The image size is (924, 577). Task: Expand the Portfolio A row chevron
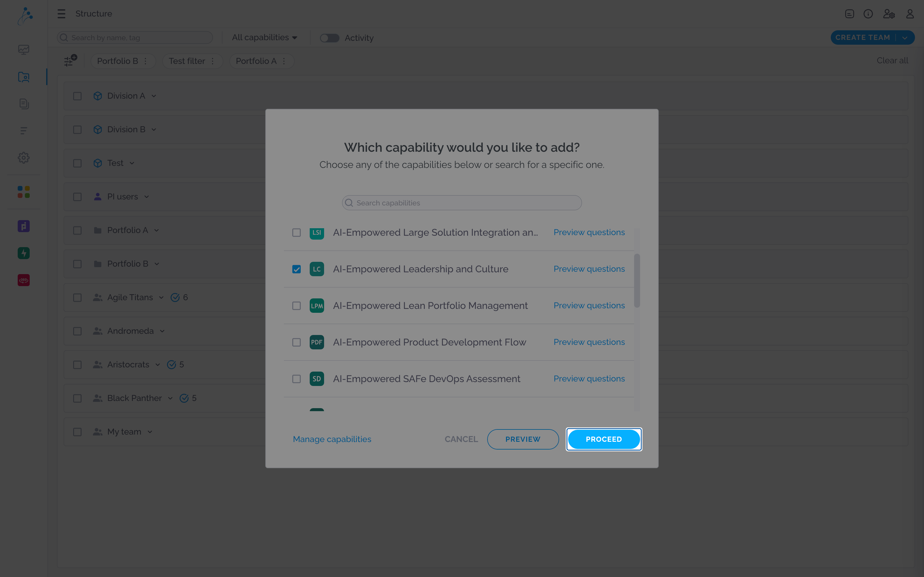click(x=156, y=230)
